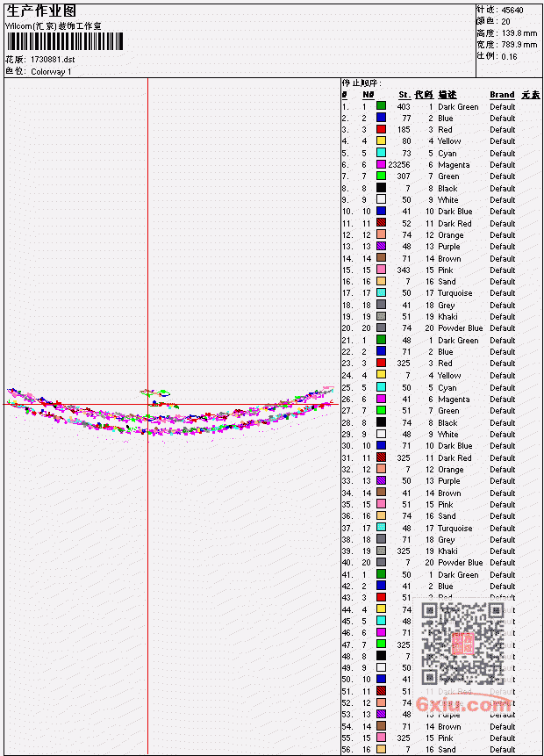Select the Khaki textured swatch in row 19
The width and height of the screenshot is (544, 756).
point(381,316)
